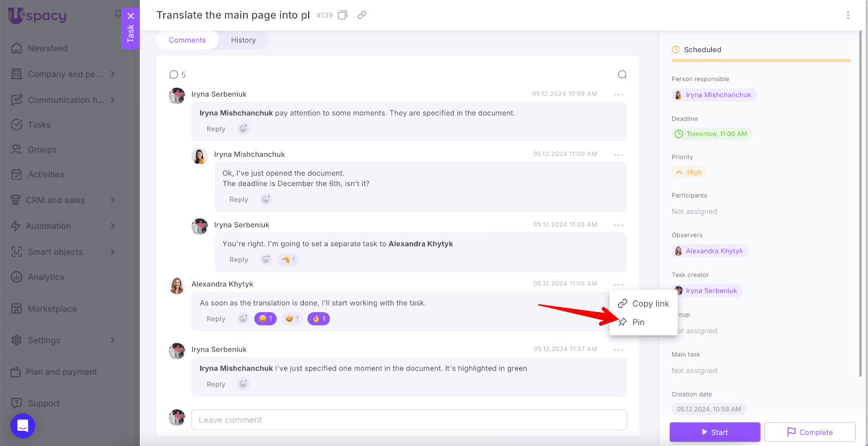Toggle the pointing hand reaction on Iryna's reply
This screenshot has height=446, width=868.
(288, 259)
